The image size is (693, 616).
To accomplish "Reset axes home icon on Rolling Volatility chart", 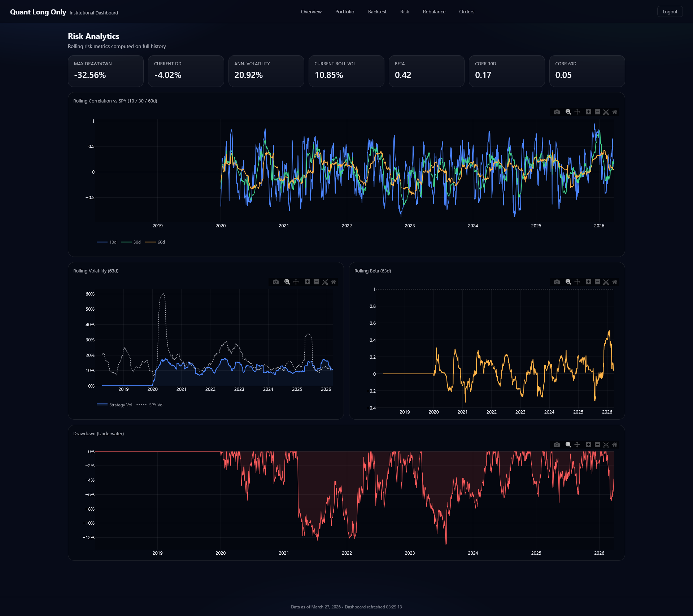I will point(334,282).
